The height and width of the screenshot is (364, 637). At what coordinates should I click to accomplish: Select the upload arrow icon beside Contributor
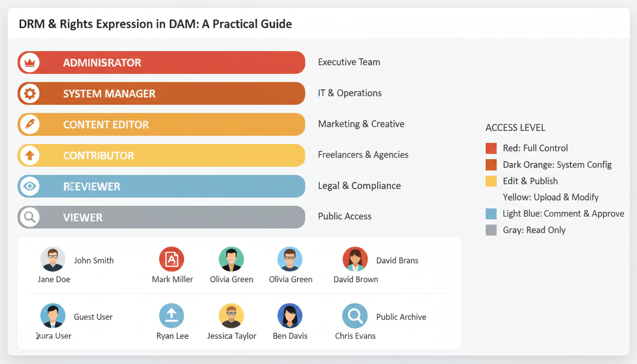(29, 155)
